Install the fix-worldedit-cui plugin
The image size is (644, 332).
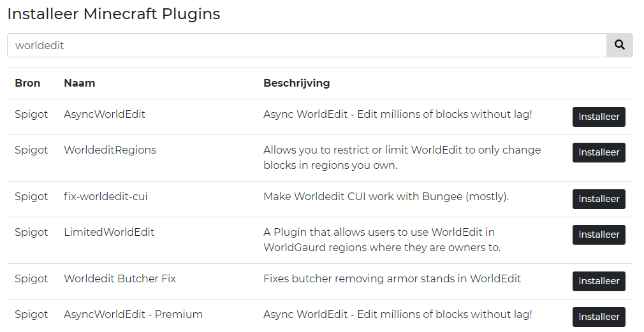599,199
